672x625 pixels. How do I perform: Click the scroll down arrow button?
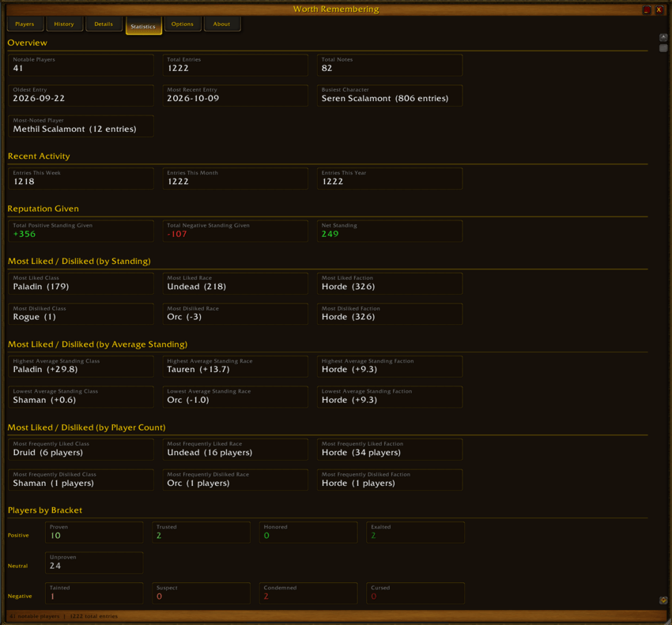point(663,601)
